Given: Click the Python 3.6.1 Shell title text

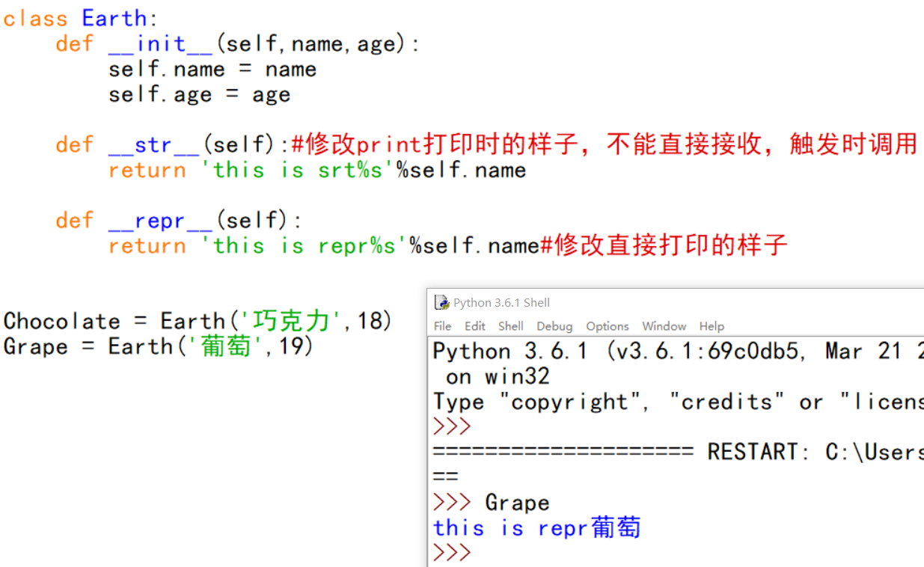Looking at the screenshot, I should pyautogui.click(x=502, y=302).
